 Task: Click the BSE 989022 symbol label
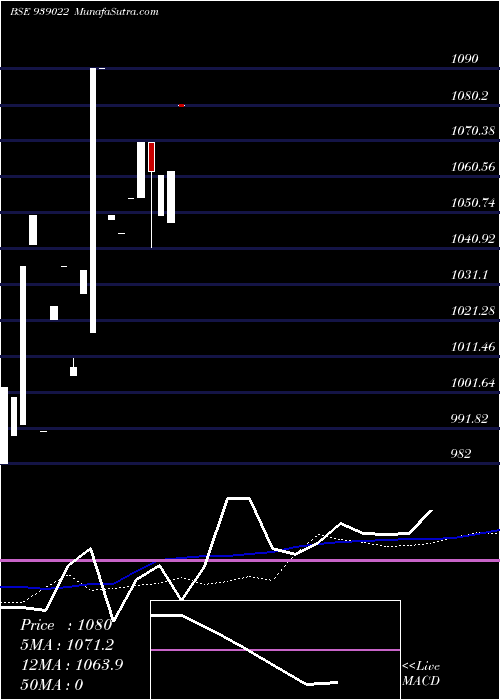click(x=39, y=12)
